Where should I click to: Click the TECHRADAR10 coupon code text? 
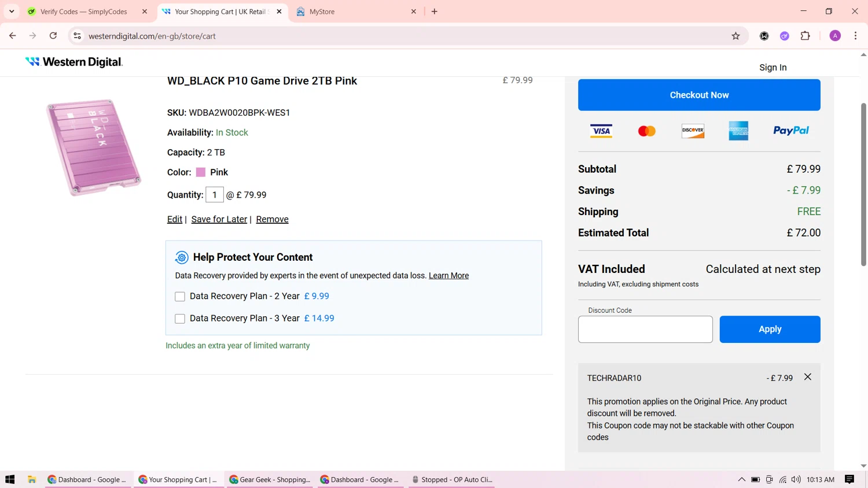click(x=614, y=378)
